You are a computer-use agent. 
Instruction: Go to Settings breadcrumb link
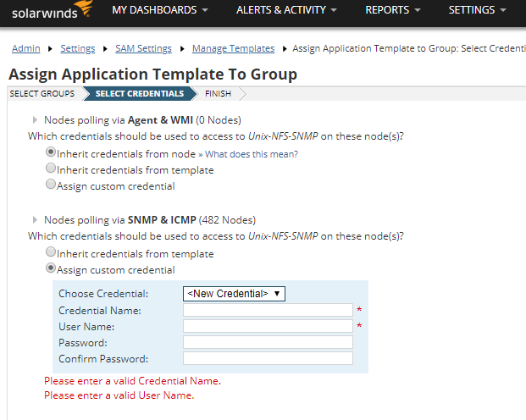[77, 48]
